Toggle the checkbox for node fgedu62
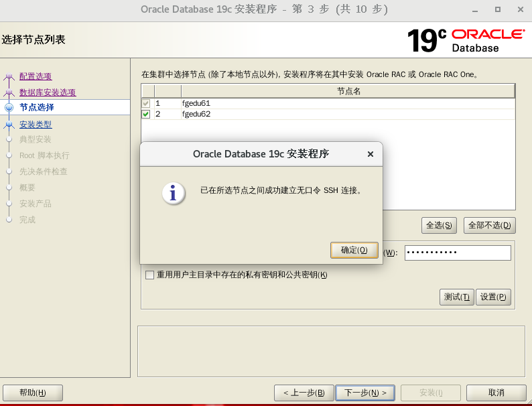 (146, 114)
